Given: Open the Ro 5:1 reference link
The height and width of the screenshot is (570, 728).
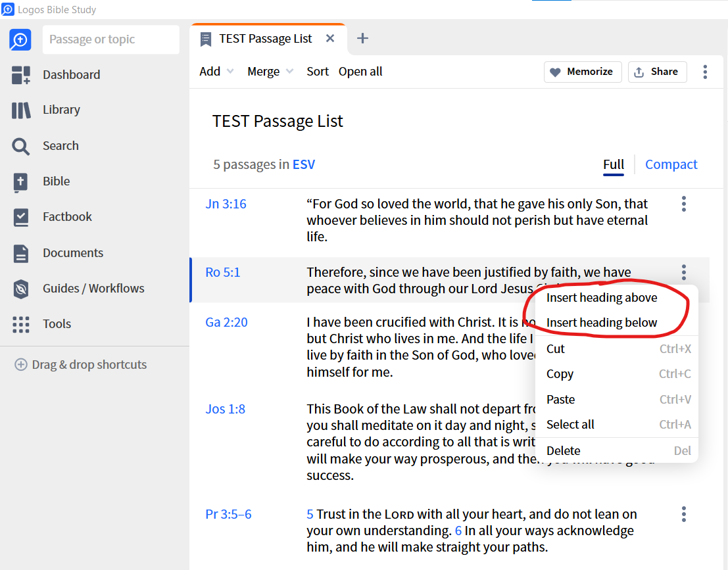Looking at the screenshot, I should [223, 272].
